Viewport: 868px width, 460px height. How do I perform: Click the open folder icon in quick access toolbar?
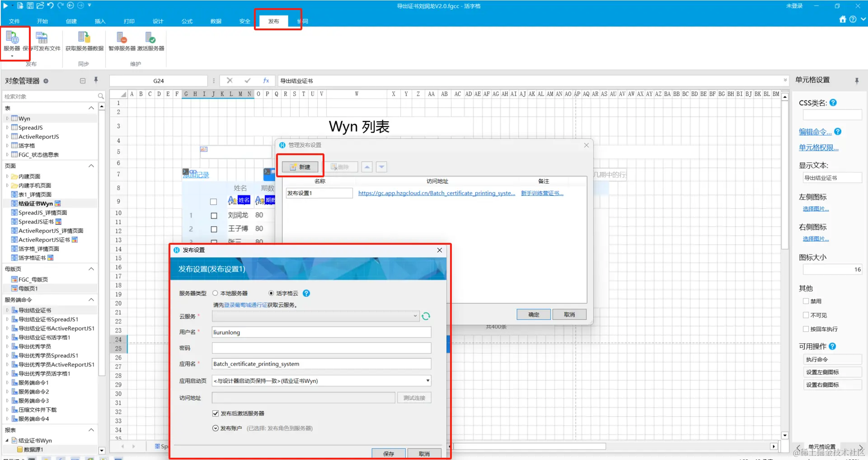[x=40, y=5]
